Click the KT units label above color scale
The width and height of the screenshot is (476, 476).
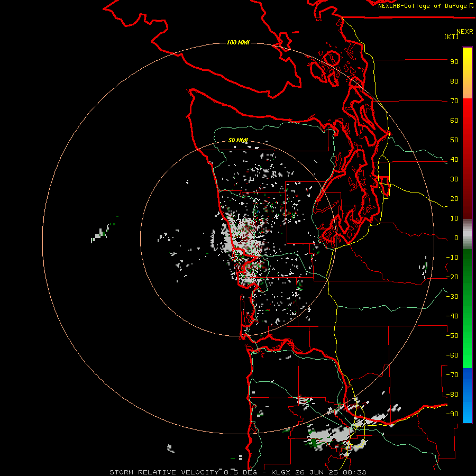[x=452, y=36]
